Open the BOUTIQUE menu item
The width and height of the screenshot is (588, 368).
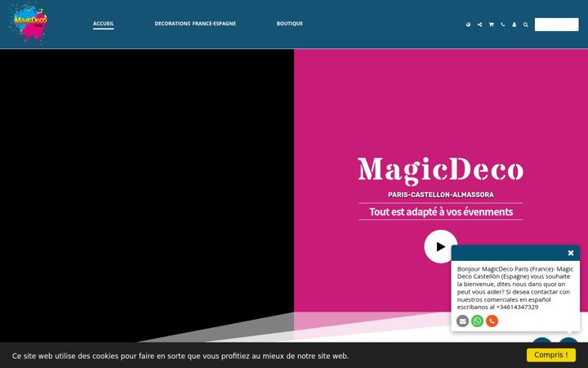pyautogui.click(x=289, y=23)
